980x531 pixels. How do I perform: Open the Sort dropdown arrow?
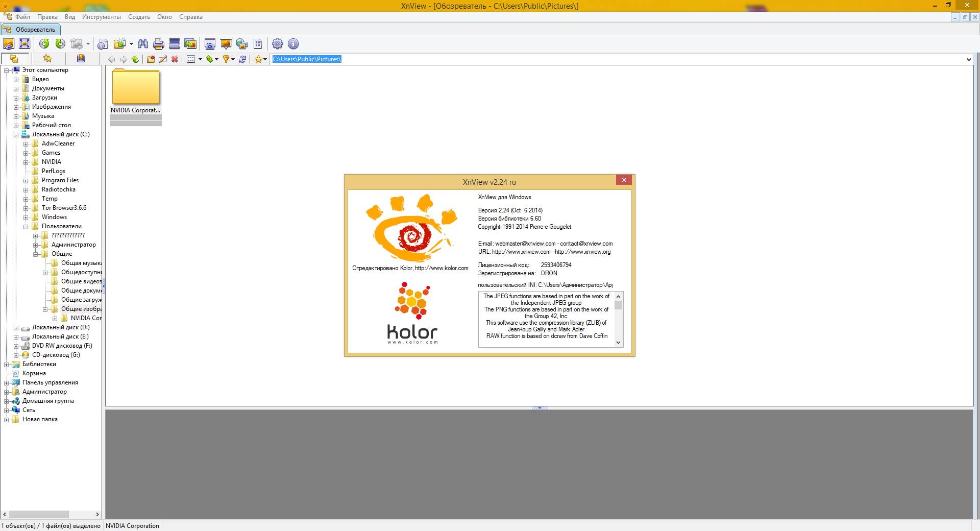tap(217, 59)
